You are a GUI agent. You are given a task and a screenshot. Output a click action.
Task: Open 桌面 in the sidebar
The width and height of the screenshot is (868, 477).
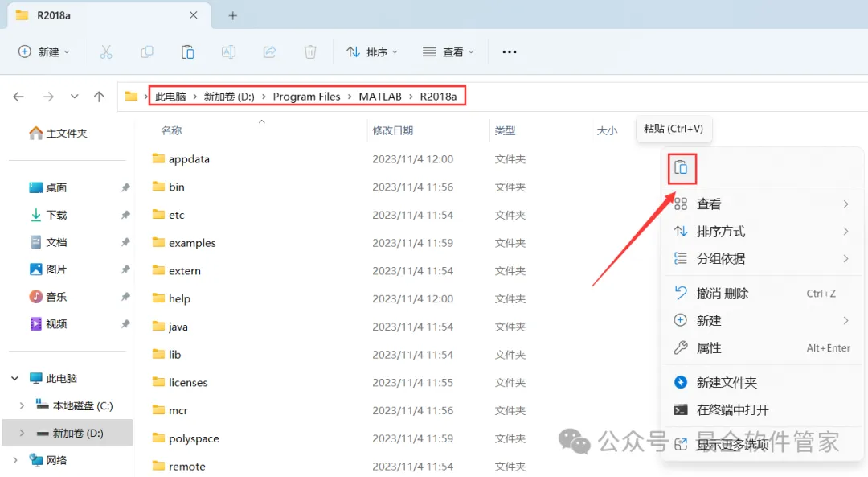tap(48, 187)
